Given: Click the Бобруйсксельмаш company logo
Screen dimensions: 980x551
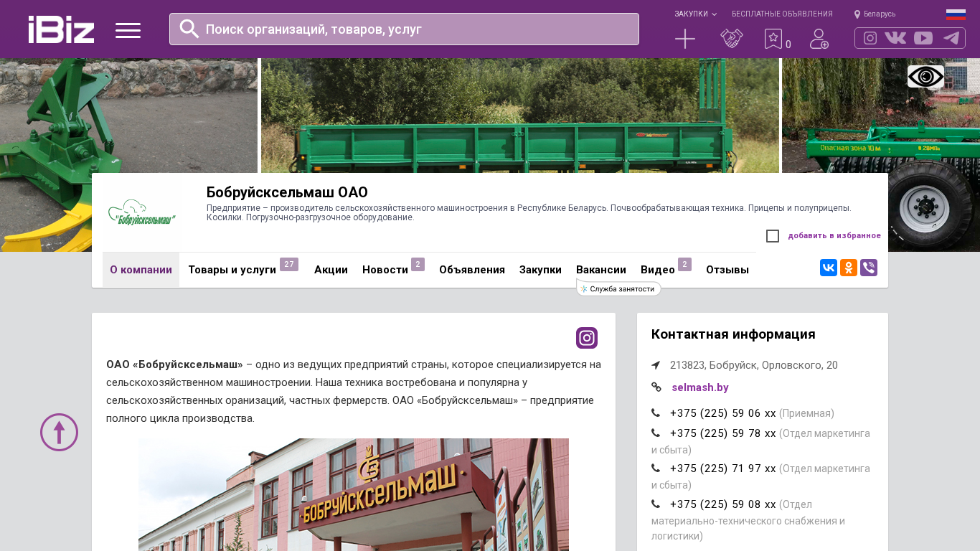Looking at the screenshot, I should 142,212.
